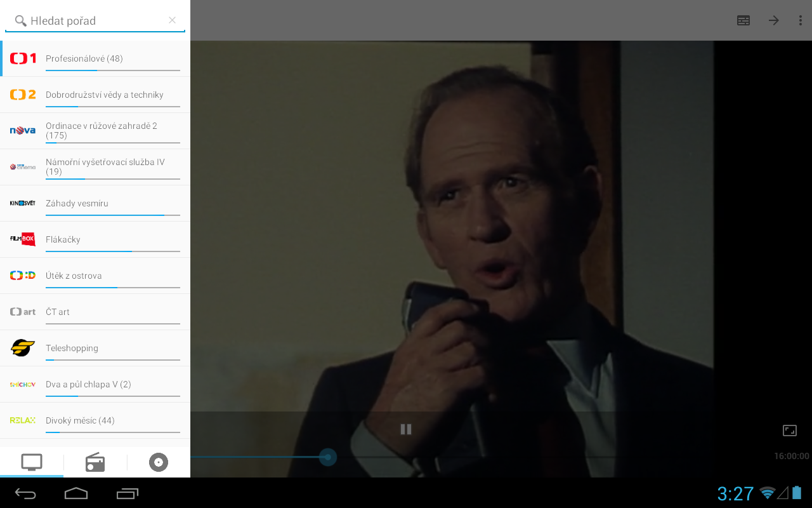812x508 pixels.
Task: Select ČT :D channel Útěk z ostrova
Action: [x=95, y=276]
